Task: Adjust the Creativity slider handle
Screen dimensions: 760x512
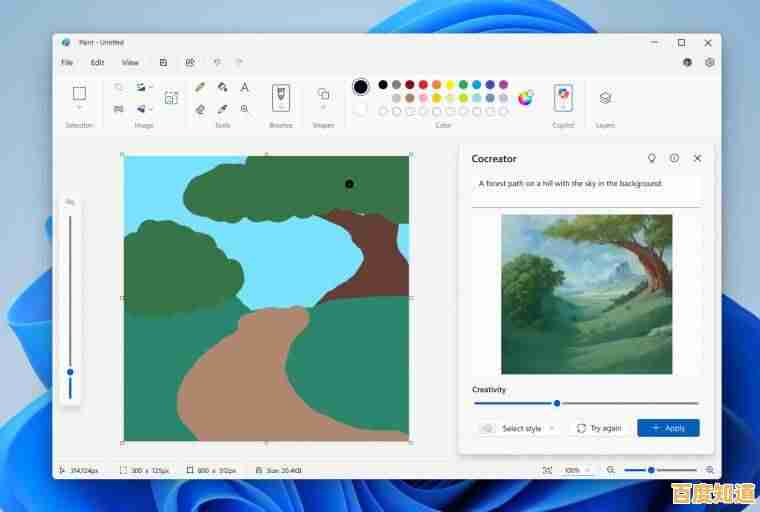Action: click(557, 403)
